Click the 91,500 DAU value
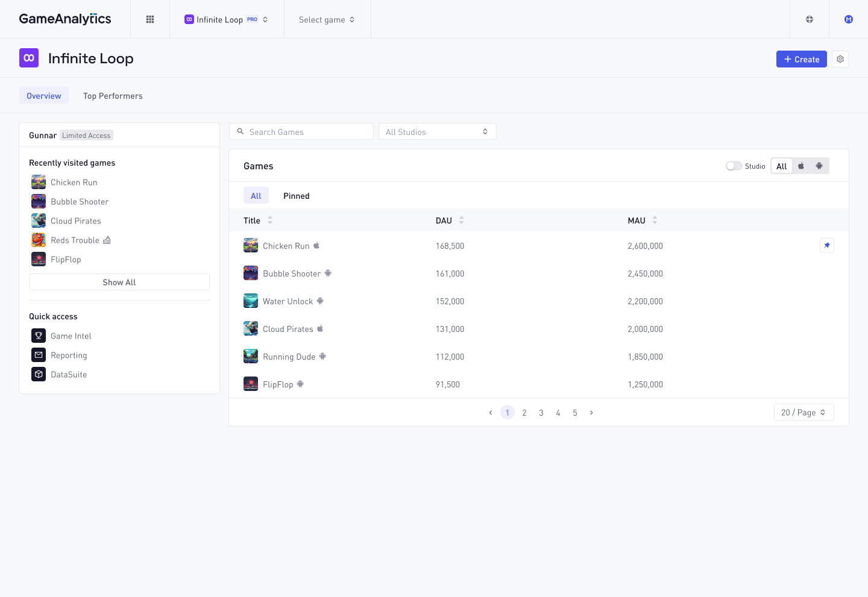 click(x=448, y=384)
